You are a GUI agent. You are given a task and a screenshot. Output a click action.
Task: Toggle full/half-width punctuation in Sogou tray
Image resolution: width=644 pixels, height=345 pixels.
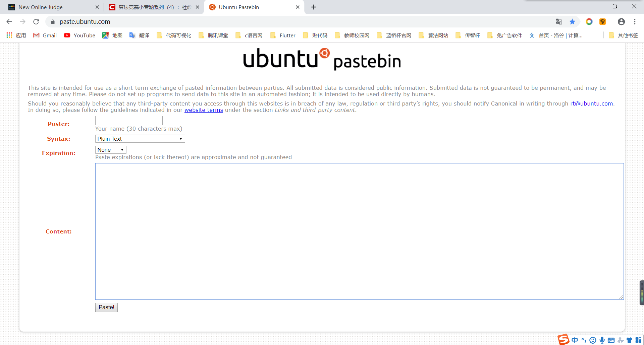pyautogui.click(x=584, y=340)
